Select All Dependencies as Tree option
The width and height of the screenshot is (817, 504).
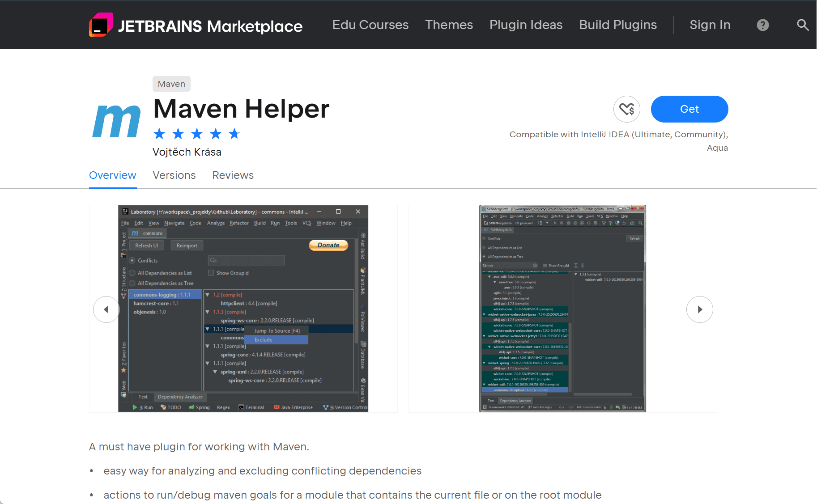pyautogui.click(x=132, y=283)
